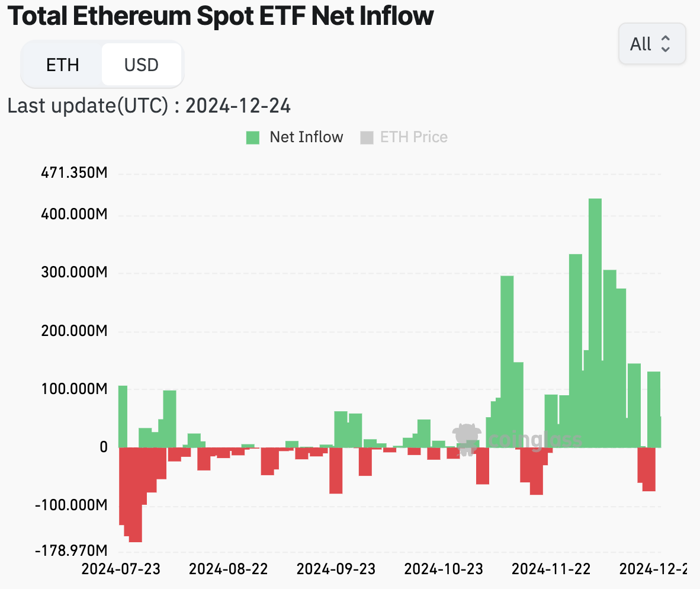Viewport: 700px width, 589px height.
Task: Click the All dropdown in the top right corner
Action: point(652,44)
